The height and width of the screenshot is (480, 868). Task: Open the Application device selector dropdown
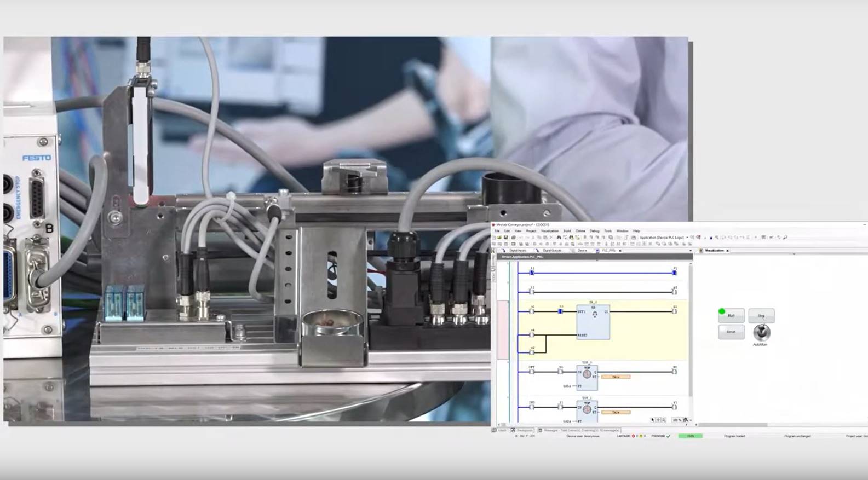point(687,238)
